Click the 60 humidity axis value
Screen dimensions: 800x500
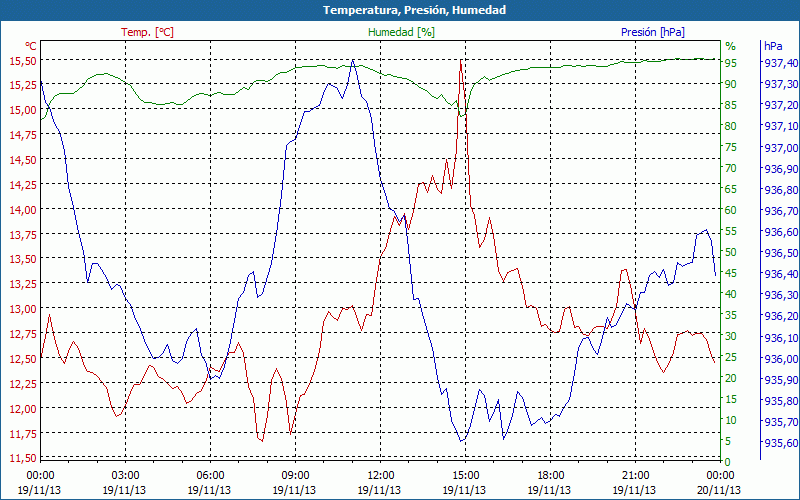[x=731, y=210]
